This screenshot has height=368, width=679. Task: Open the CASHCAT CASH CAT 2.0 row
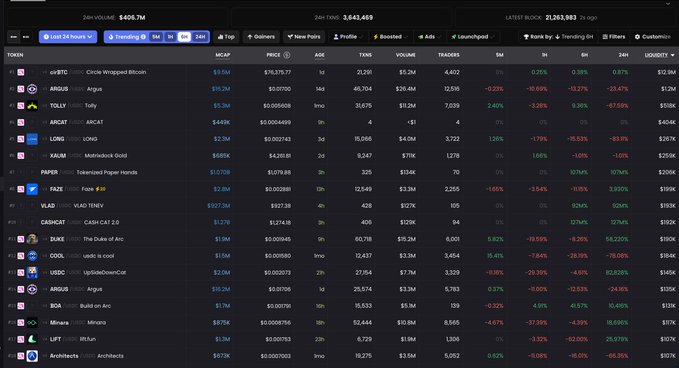(340, 223)
